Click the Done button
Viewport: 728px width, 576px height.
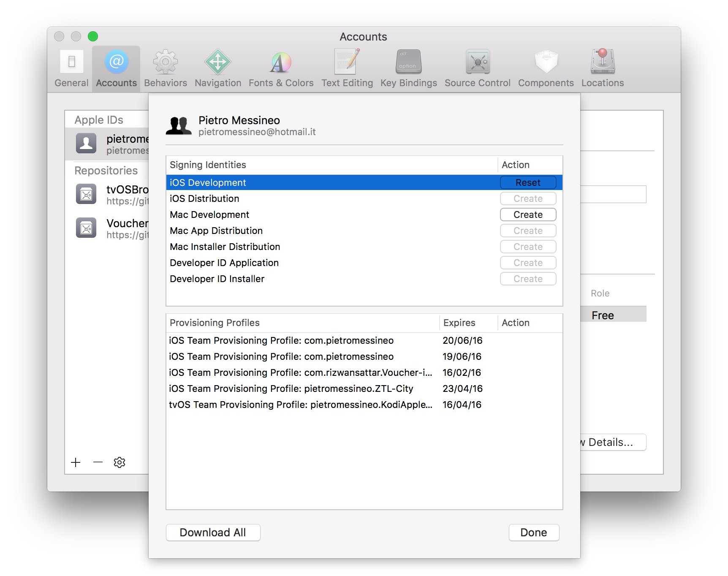coord(534,533)
